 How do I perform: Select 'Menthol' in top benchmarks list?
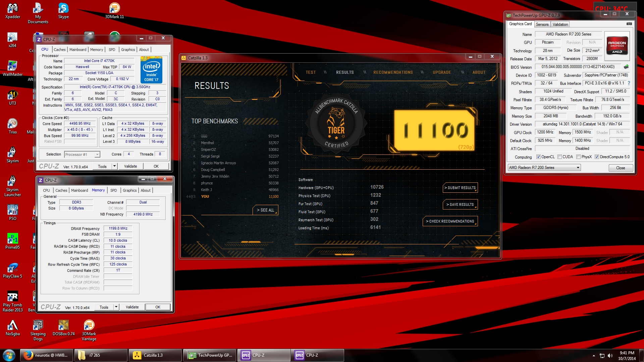[207, 143]
